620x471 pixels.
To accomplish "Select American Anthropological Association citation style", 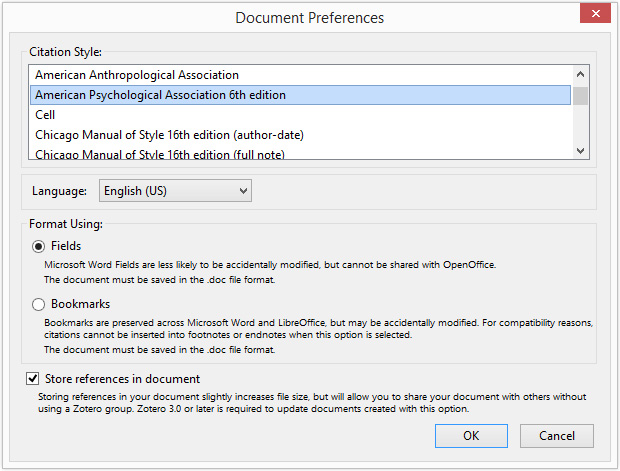I will click(x=301, y=75).
